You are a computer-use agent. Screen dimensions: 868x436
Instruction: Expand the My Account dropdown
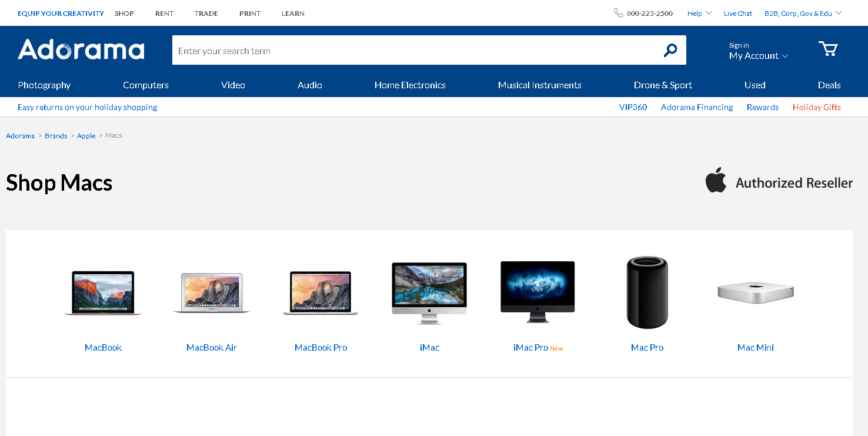(x=758, y=56)
